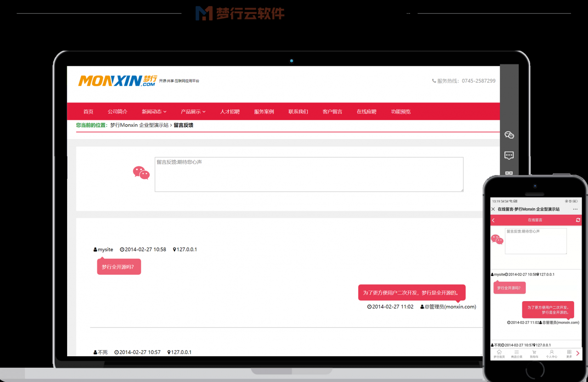Click the location pin beside 127.0.0.1 of mysite on laptop
This screenshot has height=382, width=588.
tap(175, 250)
